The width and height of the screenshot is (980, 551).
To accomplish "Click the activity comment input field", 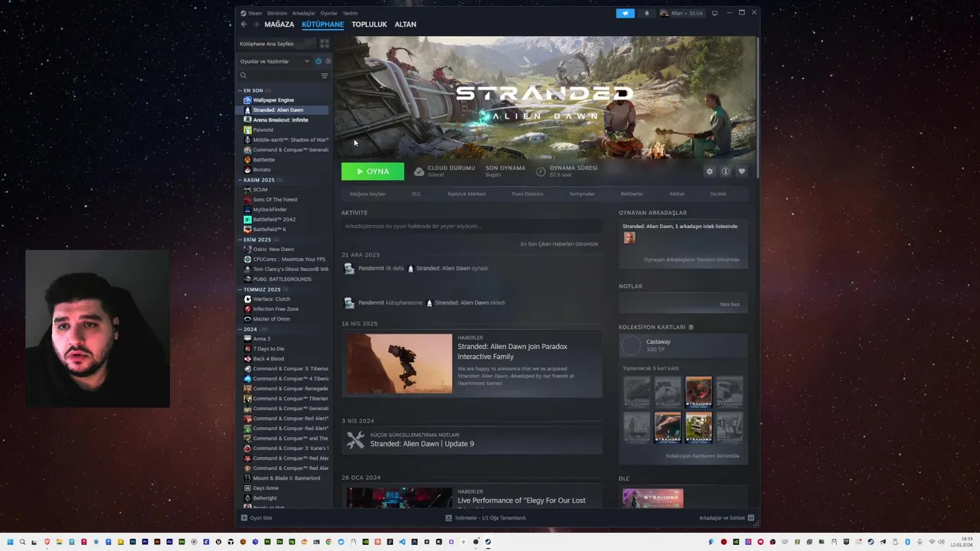I will pos(472,227).
